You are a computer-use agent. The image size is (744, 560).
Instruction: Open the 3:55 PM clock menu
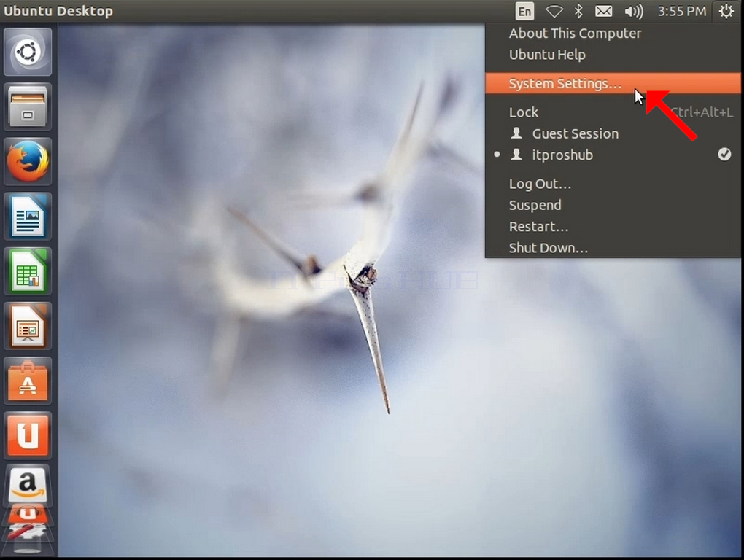[x=681, y=11]
